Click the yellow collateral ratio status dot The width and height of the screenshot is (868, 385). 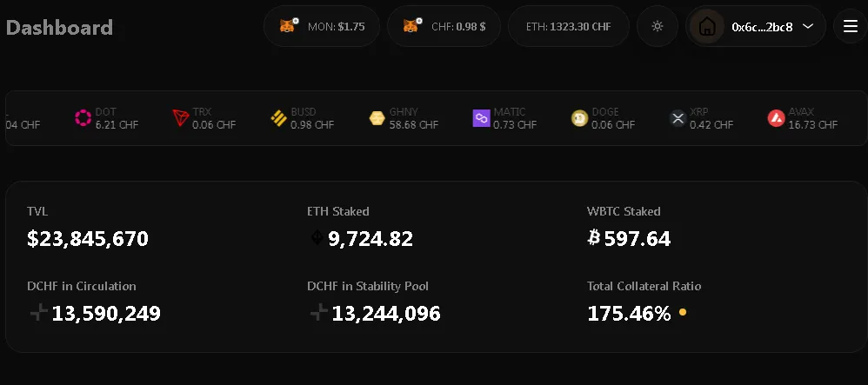(683, 313)
